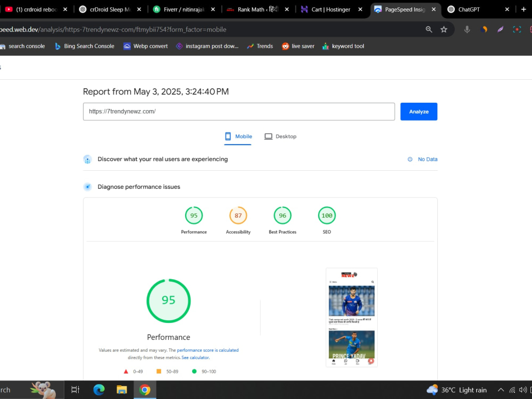Viewport: 532px width, 399px height.
Task: Select the Desktop report tab
Action: (280, 136)
